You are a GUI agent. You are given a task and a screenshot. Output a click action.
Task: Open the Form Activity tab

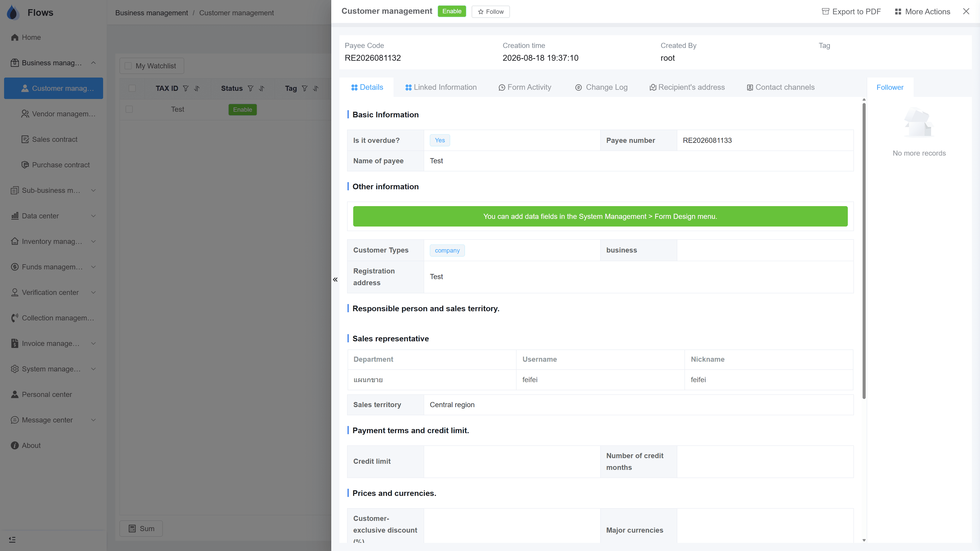pos(525,87)
